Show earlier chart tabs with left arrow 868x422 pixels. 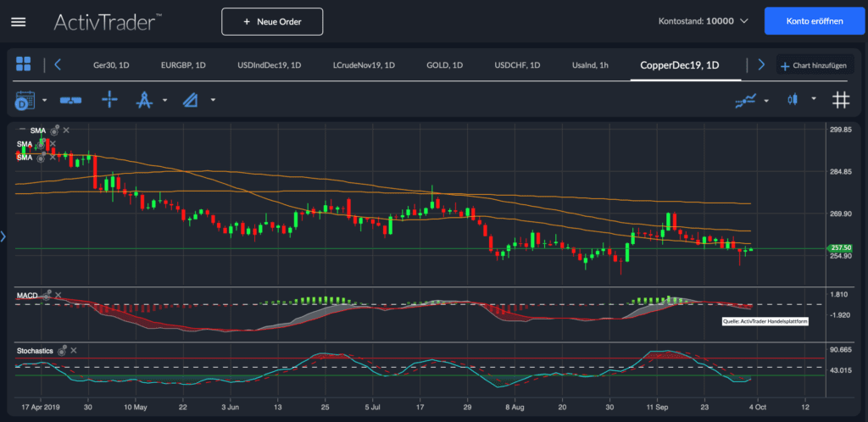point(57,64)
